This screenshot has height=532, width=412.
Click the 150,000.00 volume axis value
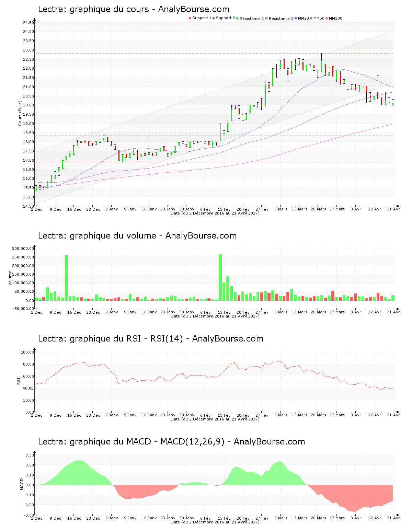pos(23,275)
